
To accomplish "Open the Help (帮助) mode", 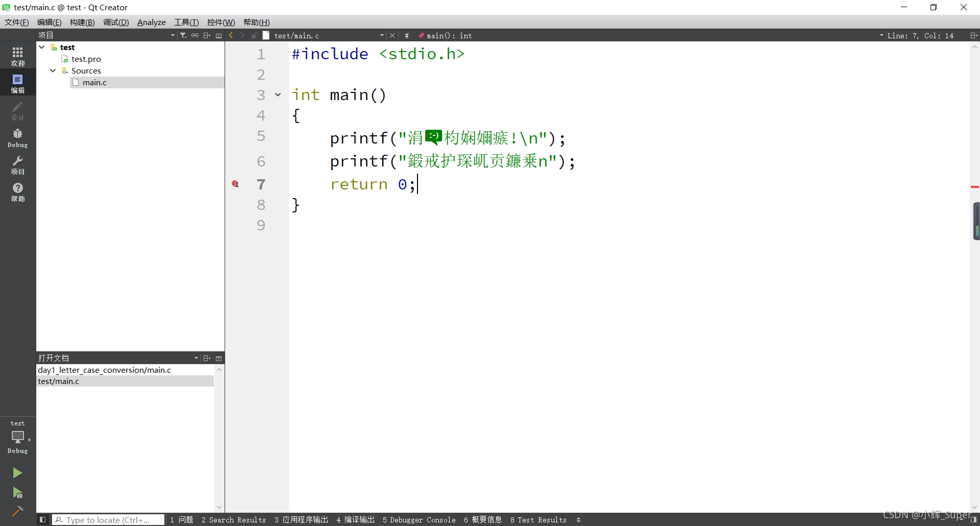I will point(18,192).
